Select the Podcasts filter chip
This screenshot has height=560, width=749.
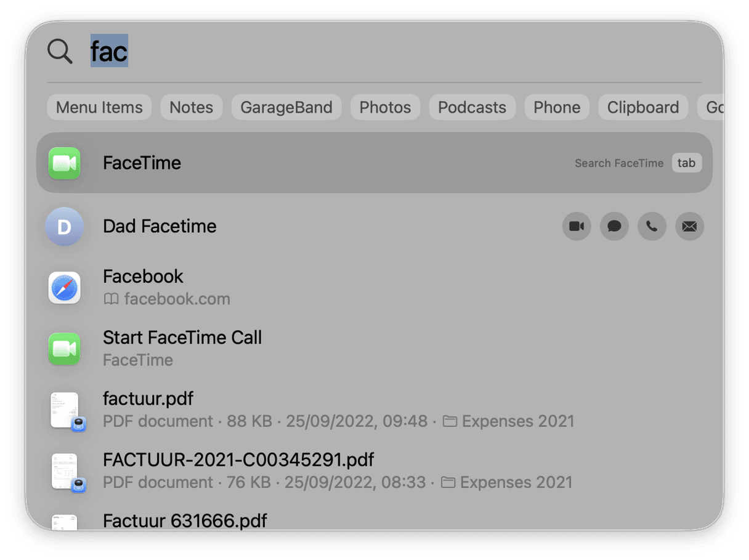pyautogui.click(x=472, y=107)
